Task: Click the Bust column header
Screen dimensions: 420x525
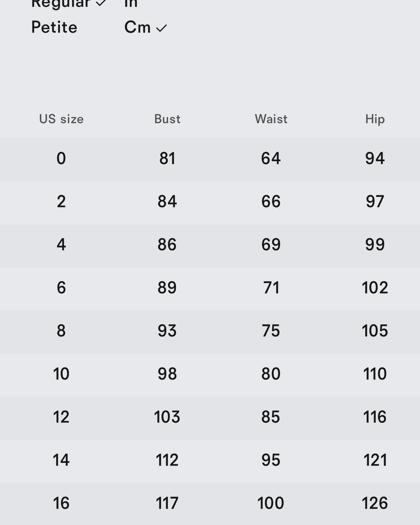Action: pos(167,119)
